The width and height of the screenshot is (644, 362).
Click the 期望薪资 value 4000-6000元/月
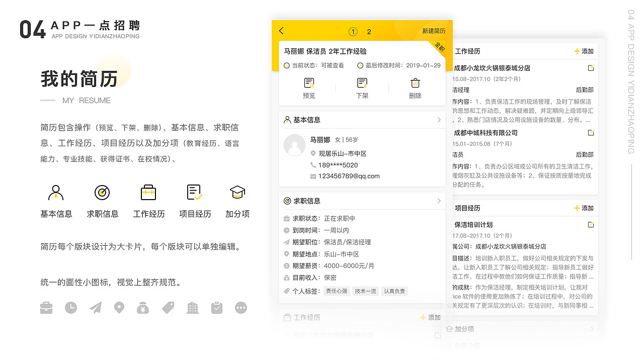[349, 265]
